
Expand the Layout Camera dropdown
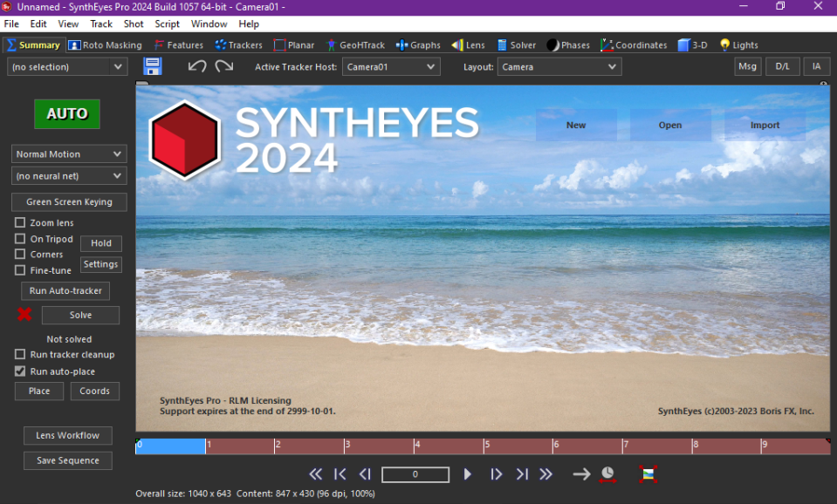click(x=559, y=66)
